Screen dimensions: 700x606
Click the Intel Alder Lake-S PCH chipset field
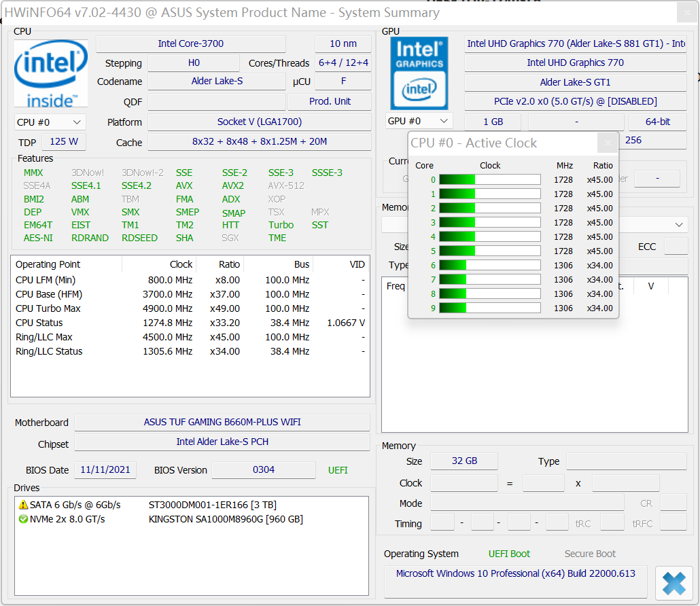[x=222, y=442]
